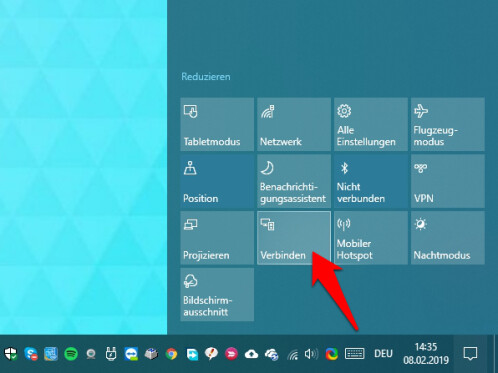Open the VPN tile
This screenshot has height=373, width=498.
coord(448,181)
